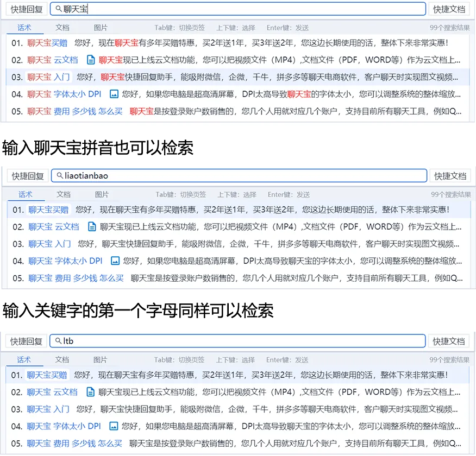Select red-highlighted result 05 聊天宝 费用 多少钱 怎么买
476x456 pixels.
[238, 111]
